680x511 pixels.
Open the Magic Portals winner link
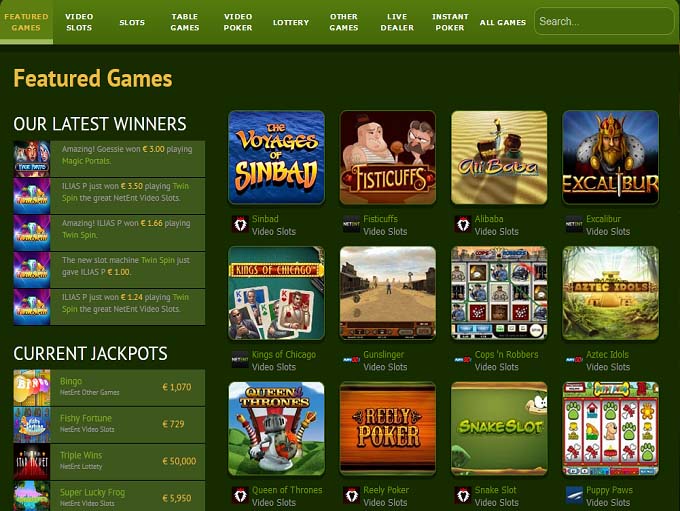[86, 161]
